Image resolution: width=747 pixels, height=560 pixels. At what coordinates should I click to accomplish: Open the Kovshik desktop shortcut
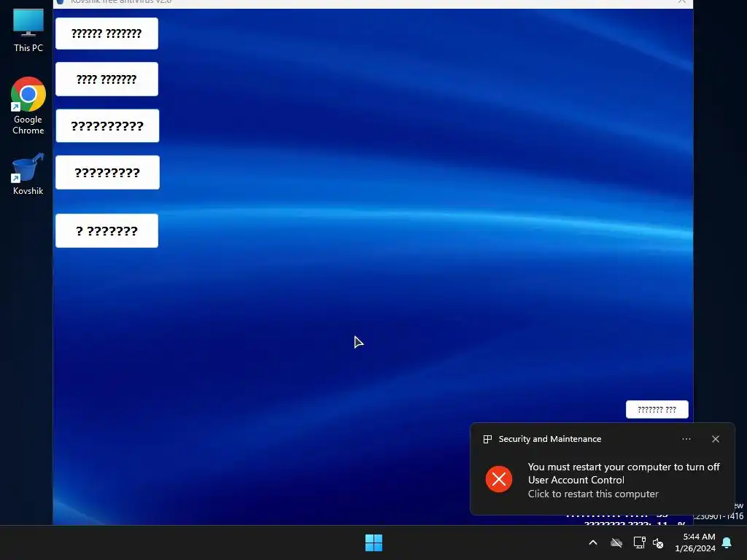click(28, 174)
